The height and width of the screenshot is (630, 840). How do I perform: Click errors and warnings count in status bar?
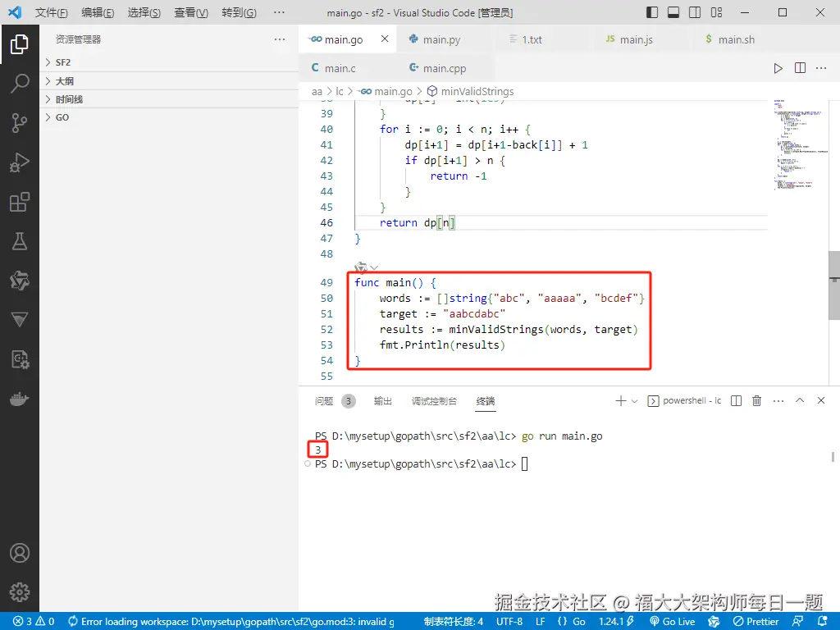34,622
